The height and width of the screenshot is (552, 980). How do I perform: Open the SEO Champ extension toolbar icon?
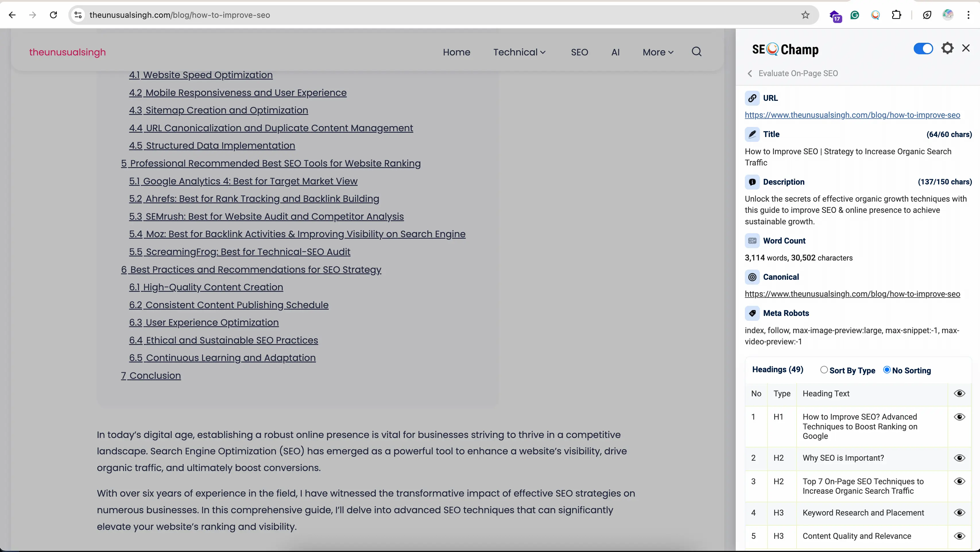(876, 15)
